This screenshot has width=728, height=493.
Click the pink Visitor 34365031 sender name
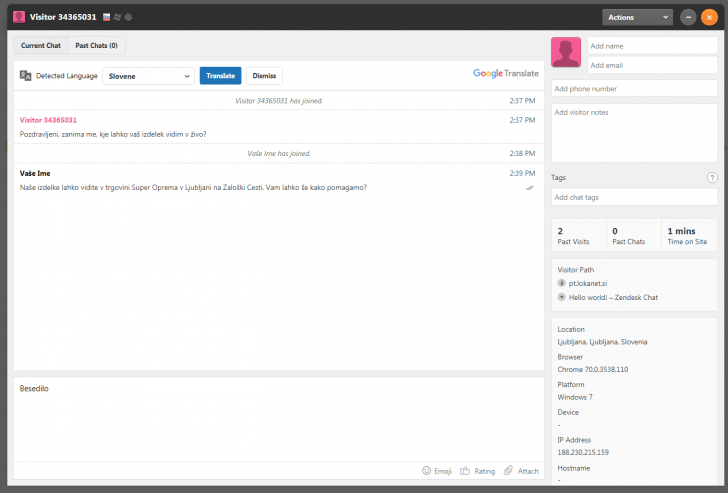[48, 120]
